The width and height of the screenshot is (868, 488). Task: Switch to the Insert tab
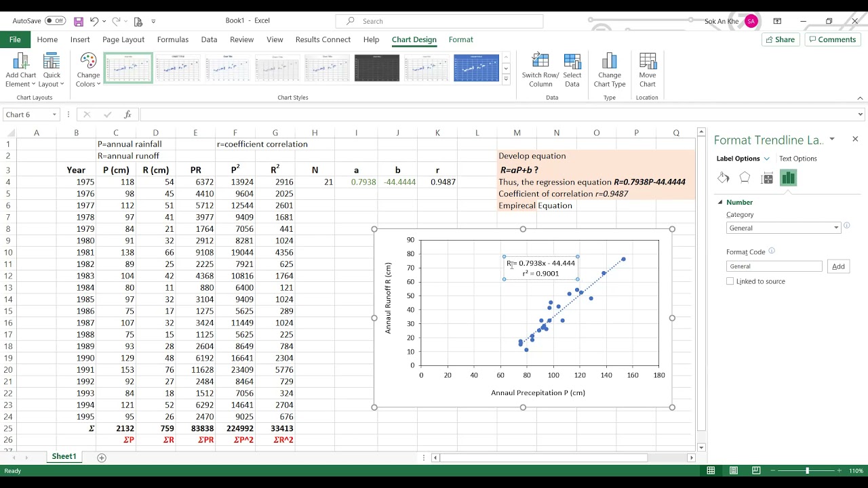(x=80, y=39)
